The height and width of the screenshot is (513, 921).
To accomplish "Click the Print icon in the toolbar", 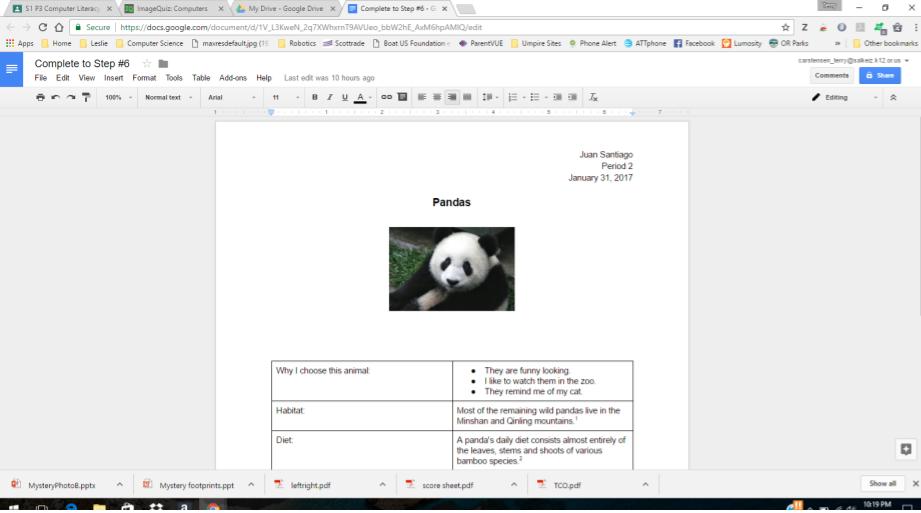I will [x=40, y=97].
